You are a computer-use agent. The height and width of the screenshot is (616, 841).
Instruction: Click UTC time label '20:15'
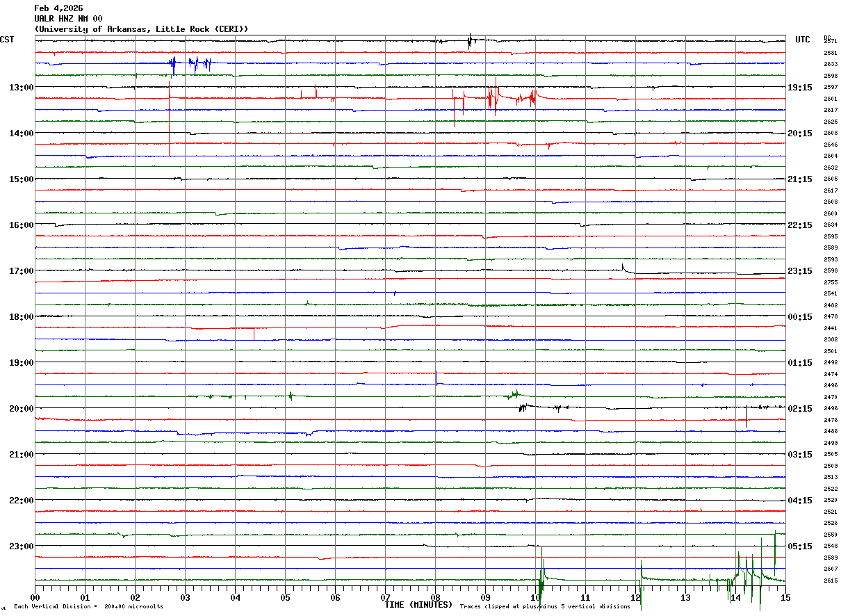(800, 133)
